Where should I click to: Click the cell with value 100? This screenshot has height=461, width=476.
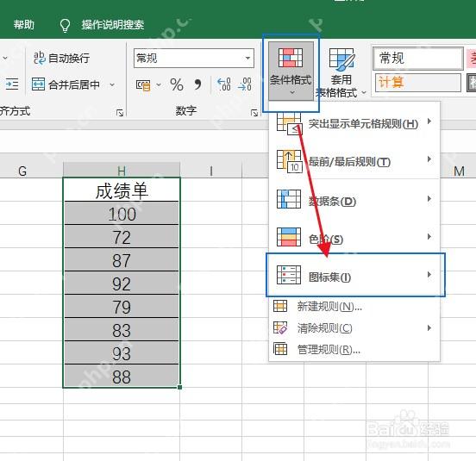click(122, 214)
